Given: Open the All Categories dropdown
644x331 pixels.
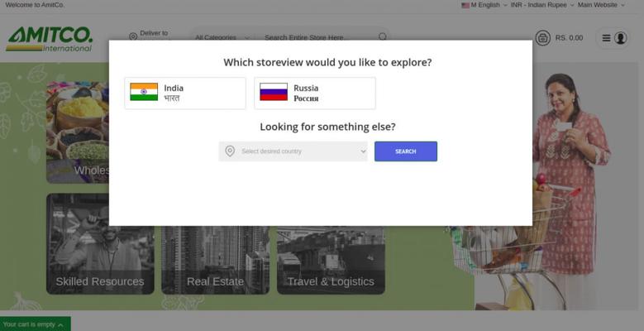Looking at the screenshot, I should (222, 37).
